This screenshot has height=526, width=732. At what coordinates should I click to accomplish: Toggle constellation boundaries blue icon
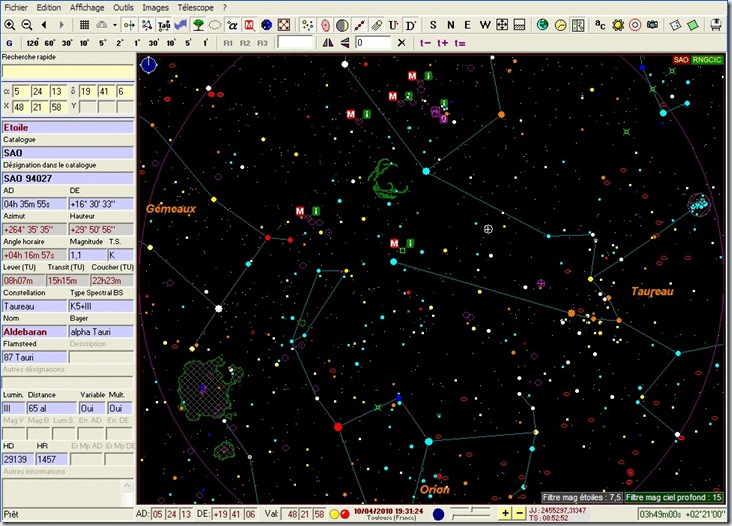pos(181,25)
